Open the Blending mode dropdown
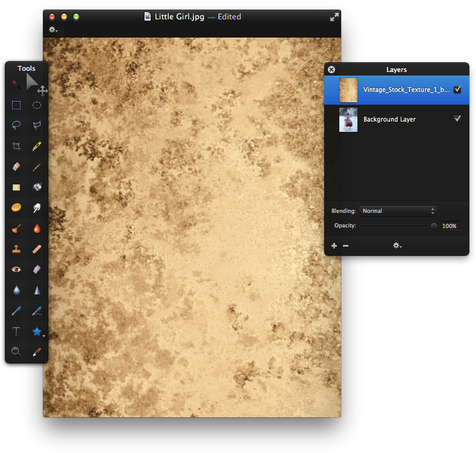Viewport: 476px width, 453px height. (x=397, y=211)
